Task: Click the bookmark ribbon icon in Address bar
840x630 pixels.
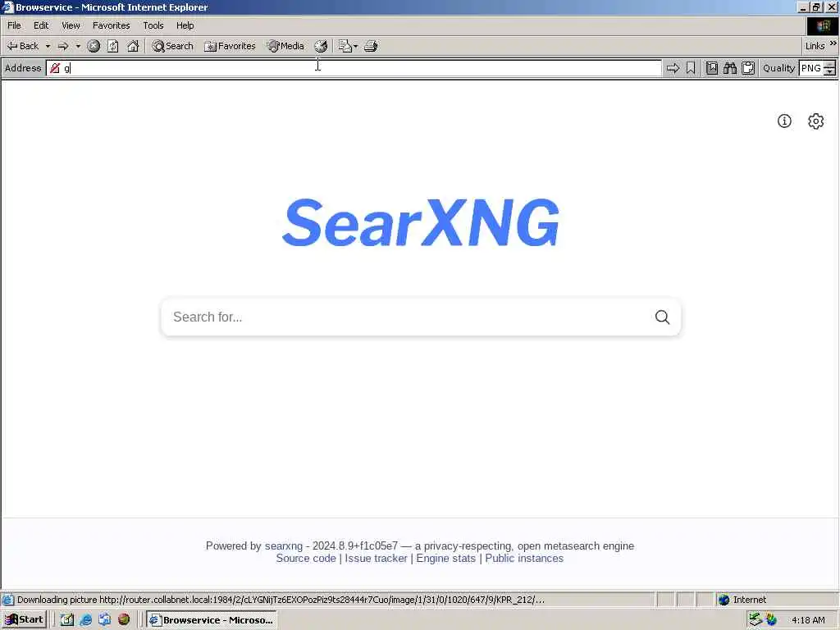Action: tap(691, 68)
